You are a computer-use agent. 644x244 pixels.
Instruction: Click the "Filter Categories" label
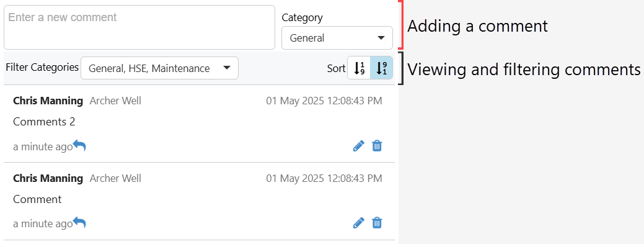(42, 67)
